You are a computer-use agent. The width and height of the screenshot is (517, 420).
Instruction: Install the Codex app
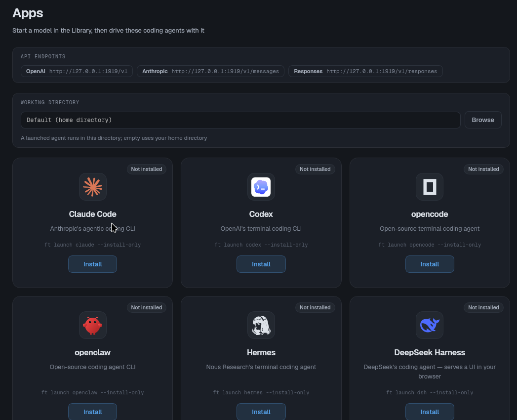click(261, 264)
